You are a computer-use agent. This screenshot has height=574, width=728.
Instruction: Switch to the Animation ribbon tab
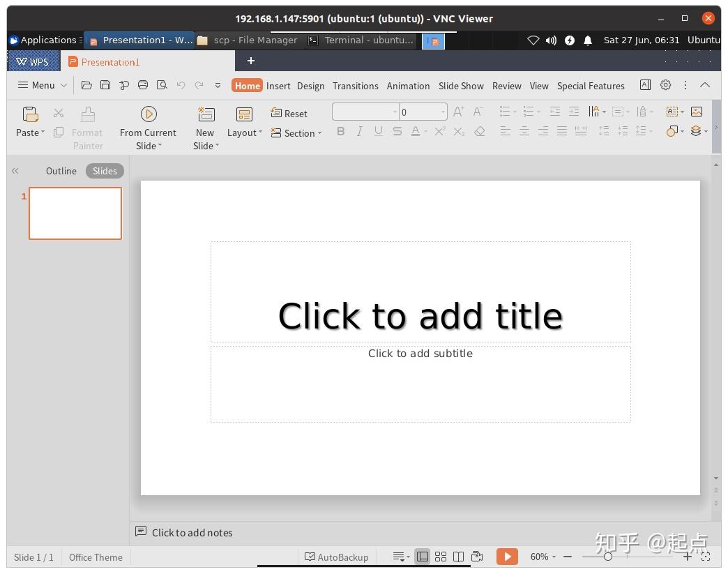click(408, 86)
